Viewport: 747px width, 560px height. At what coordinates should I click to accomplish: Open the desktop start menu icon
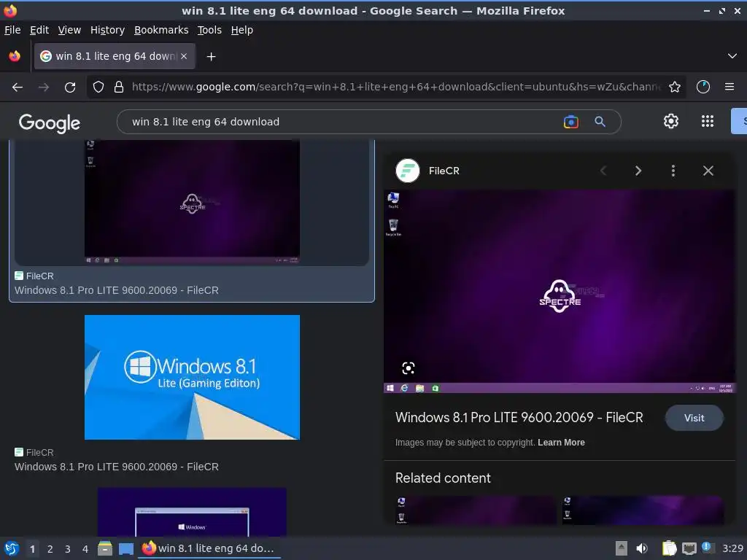pos(12,548)
